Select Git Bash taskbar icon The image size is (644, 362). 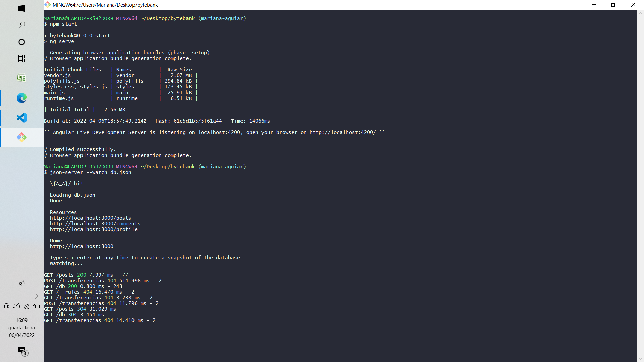click(x=22, y=137)
